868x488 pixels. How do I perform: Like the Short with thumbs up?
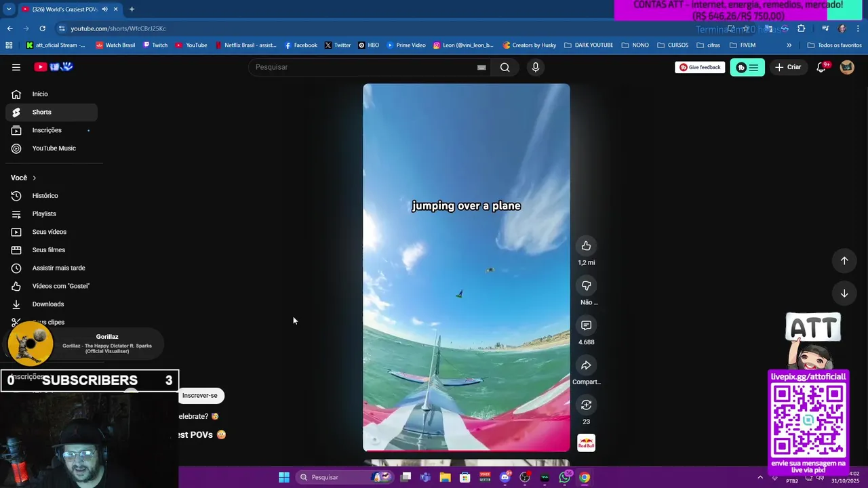[586, 246]
